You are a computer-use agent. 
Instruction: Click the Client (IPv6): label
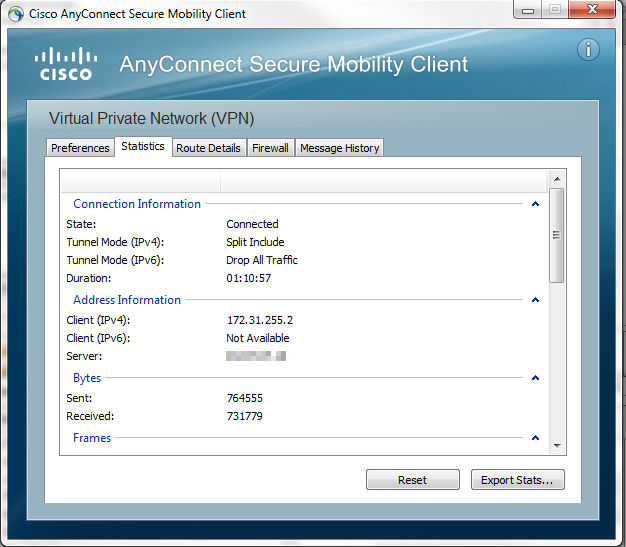[x=98, y=338]
